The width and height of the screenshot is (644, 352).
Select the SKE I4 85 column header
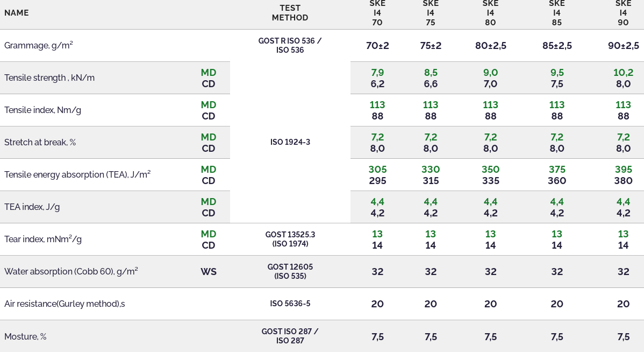coord(557,13)
